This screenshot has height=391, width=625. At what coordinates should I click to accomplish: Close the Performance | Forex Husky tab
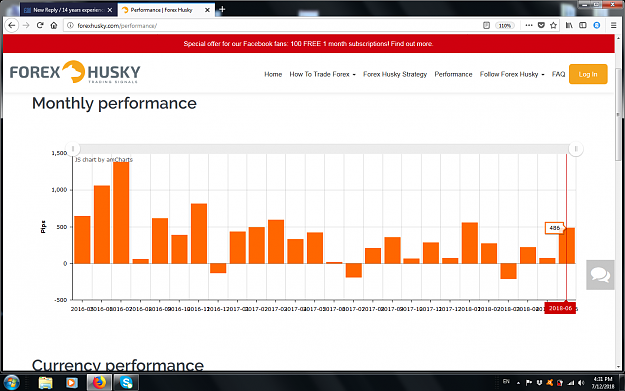207,10
